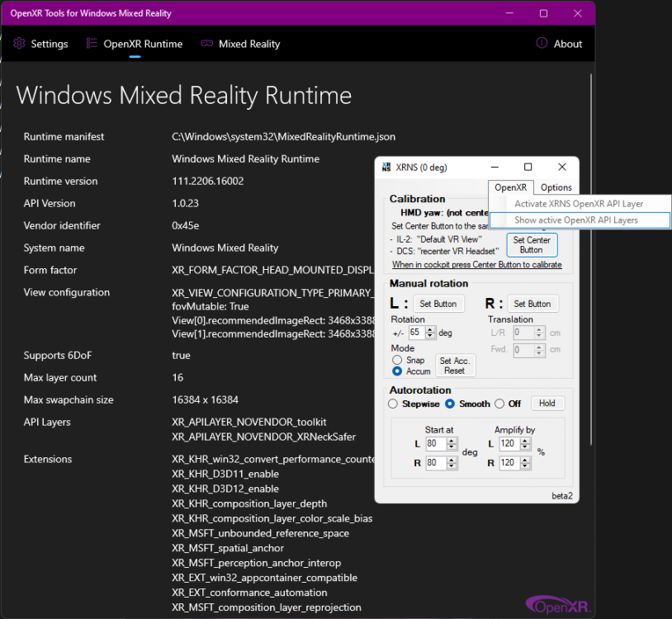Open the Settings gear tab
The image size is (672, 619).
20,44
